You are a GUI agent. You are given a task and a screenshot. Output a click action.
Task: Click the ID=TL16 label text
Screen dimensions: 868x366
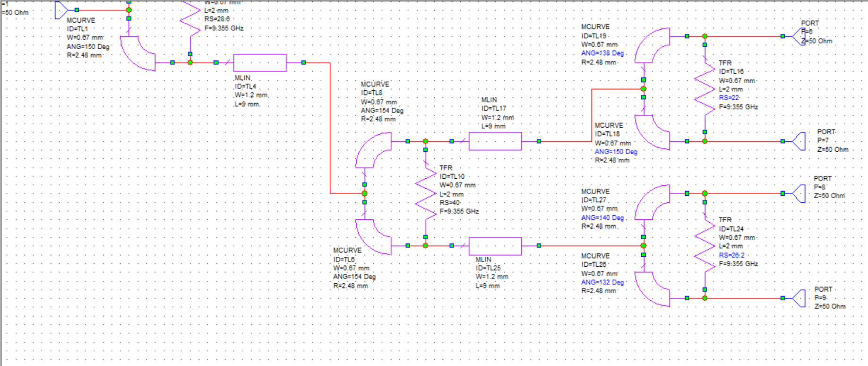731,71
